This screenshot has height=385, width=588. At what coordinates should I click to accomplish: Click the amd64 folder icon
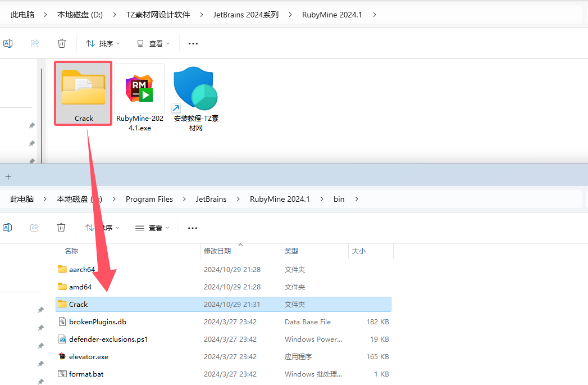tap(62, 287)
